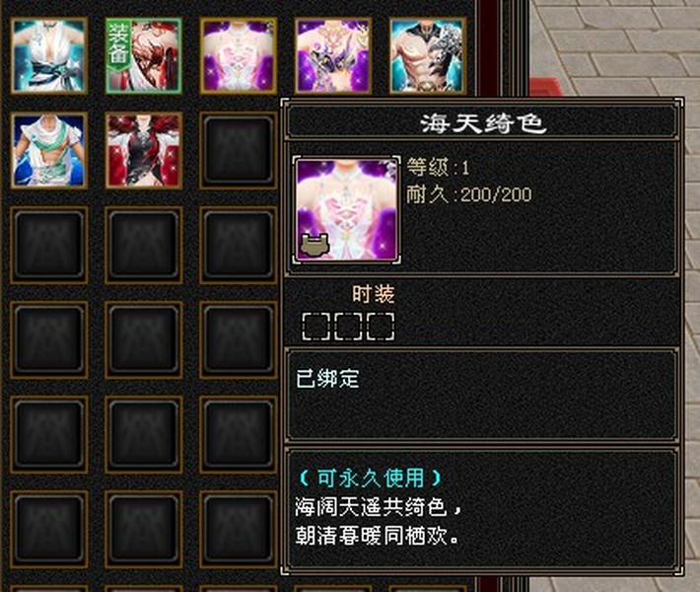Screen dimensions: 700x592
Task: Click the armor type icon on tooltip image
Action: (x=315, y=246)
